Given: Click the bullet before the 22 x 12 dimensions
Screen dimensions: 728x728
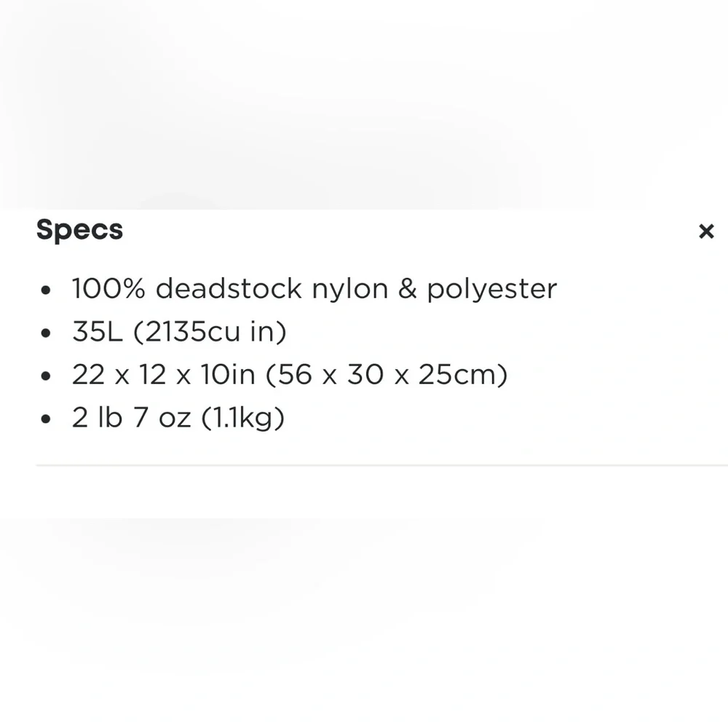Looking at the screenshot, I should pos(47,376).
